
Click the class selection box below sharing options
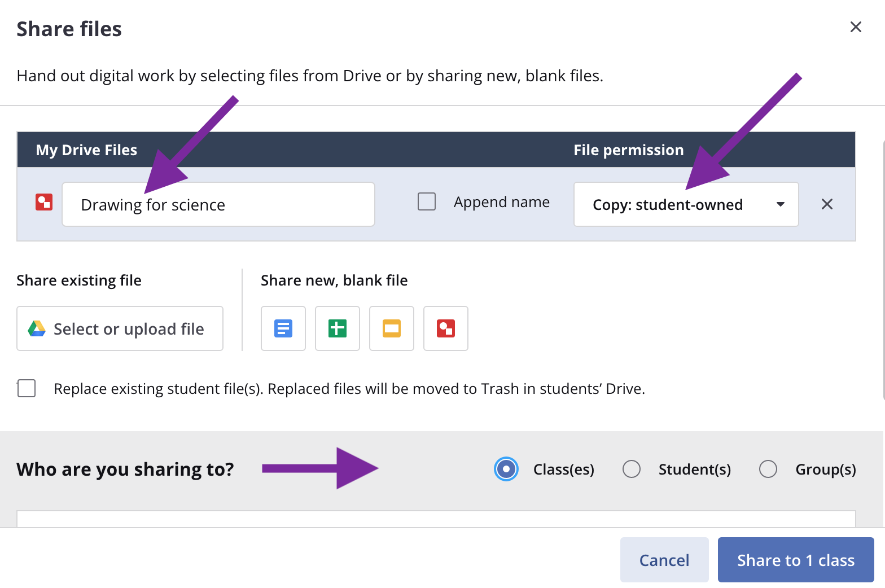pyautogui.click(x=436, y=519)
